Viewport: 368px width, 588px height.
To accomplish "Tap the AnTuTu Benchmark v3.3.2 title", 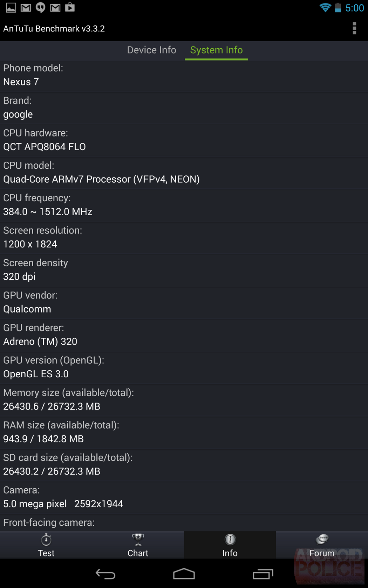I will point(54,29).
